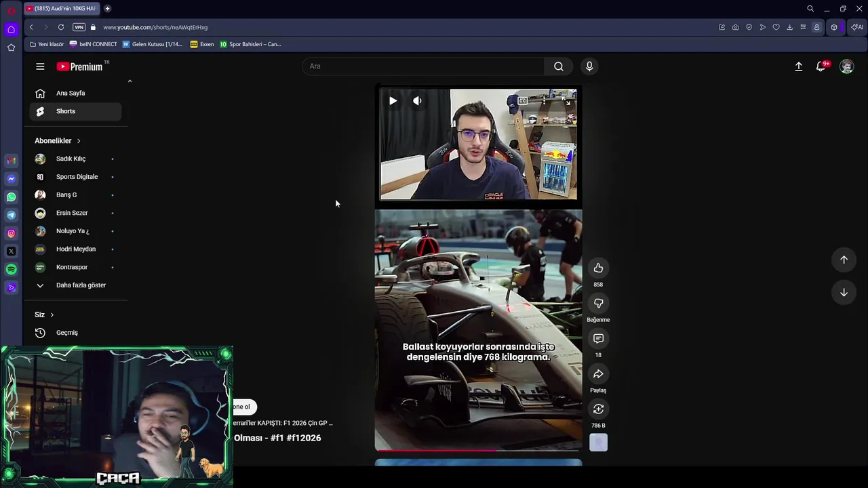Open Gelen Kutusu bookmark
Viewport: 868px width, 488px height.
point(153,44)
